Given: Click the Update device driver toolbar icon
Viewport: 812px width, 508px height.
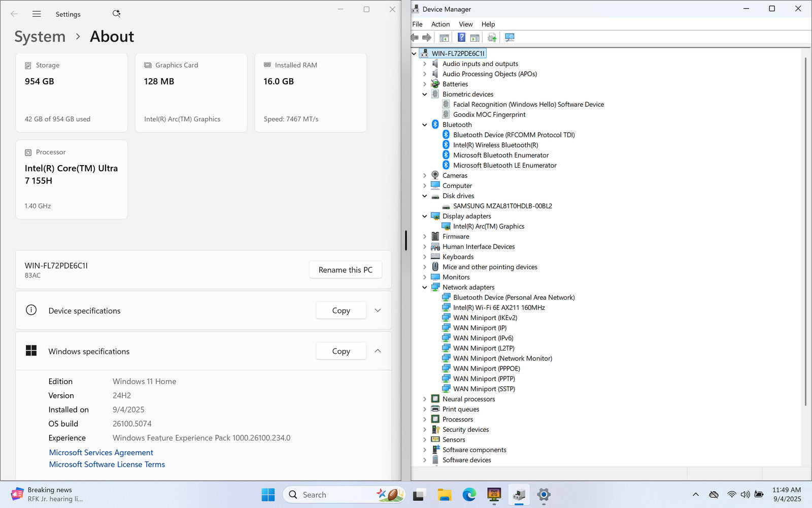Looking at the screenshot, I should [x=492, y=38].
